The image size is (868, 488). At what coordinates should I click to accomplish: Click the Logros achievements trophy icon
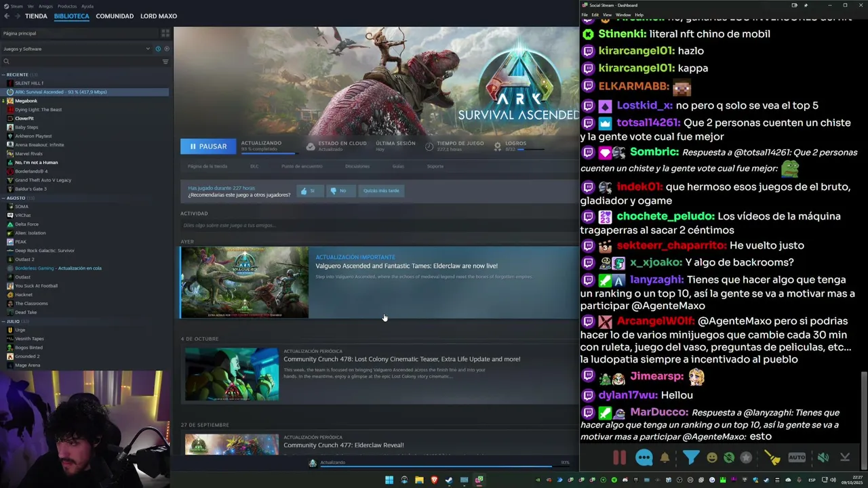coord(498,146)
